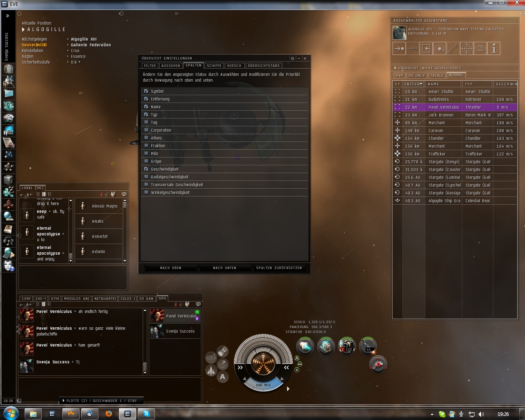Open the wallet coins icon in sidebar
525x420 pixels.
pos(9,192)
